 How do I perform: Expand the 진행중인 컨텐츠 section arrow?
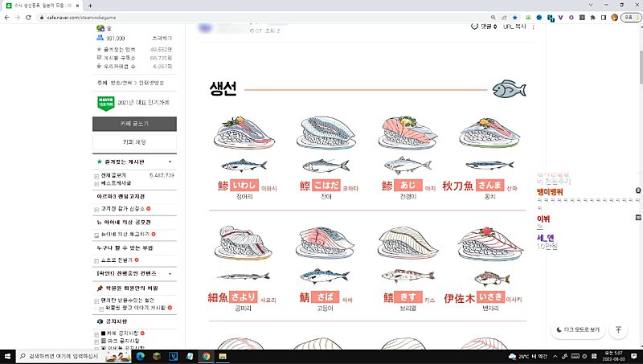(x=170, y=274)
